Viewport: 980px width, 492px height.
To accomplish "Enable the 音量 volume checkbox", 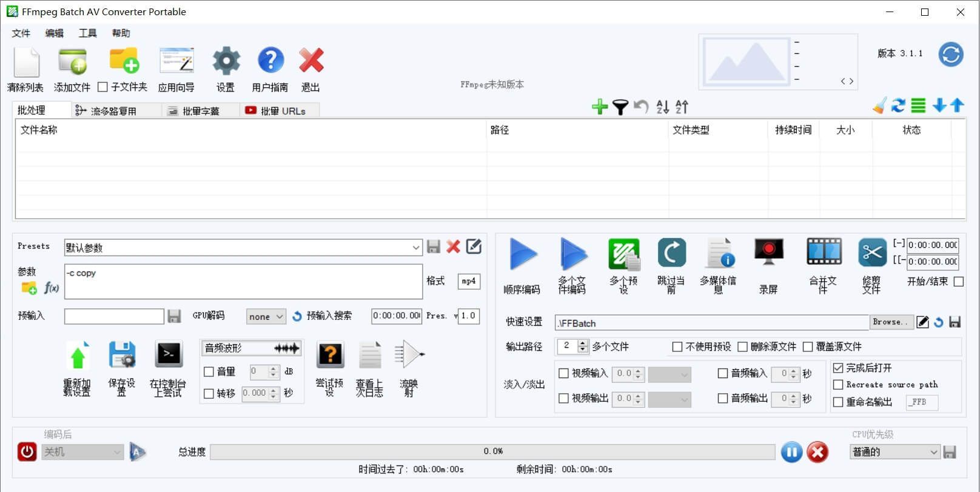I will point(209,372).
